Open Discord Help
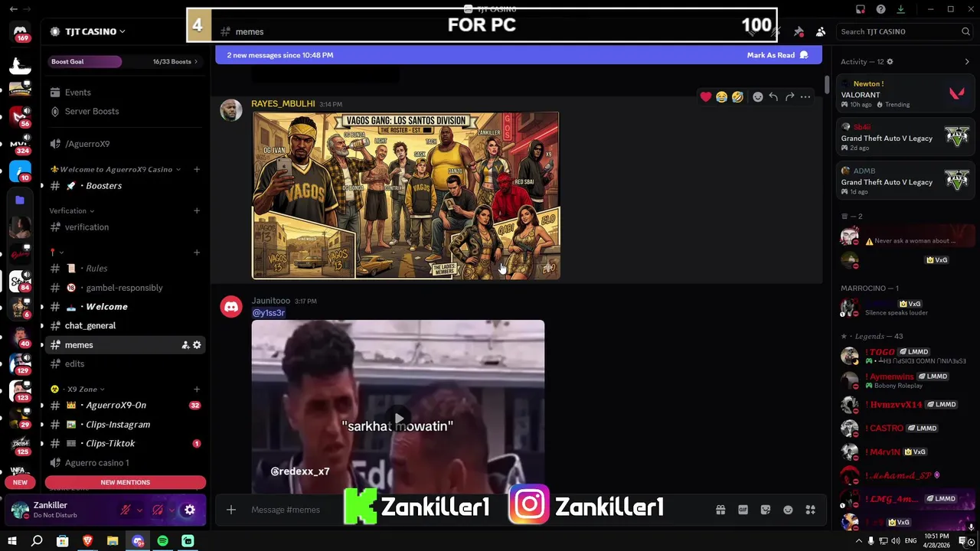 click(x=880, y=9)
